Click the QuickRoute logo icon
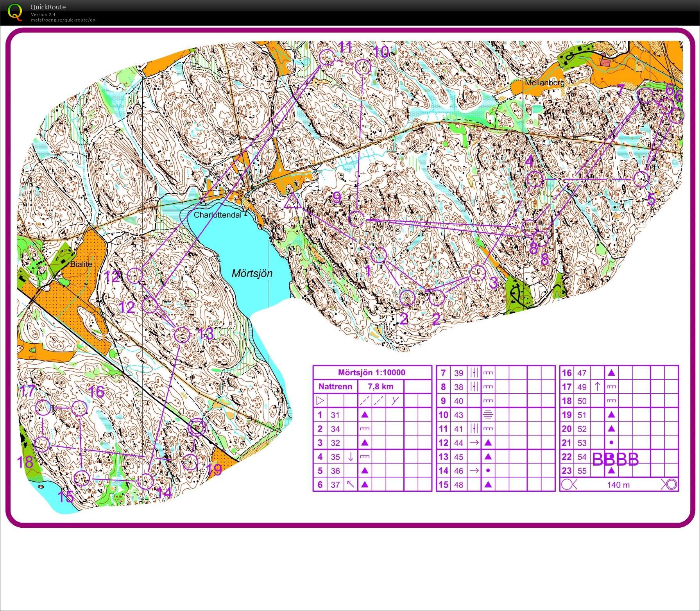700x611 pixels. pyautogui.click(x=15, y=11)
